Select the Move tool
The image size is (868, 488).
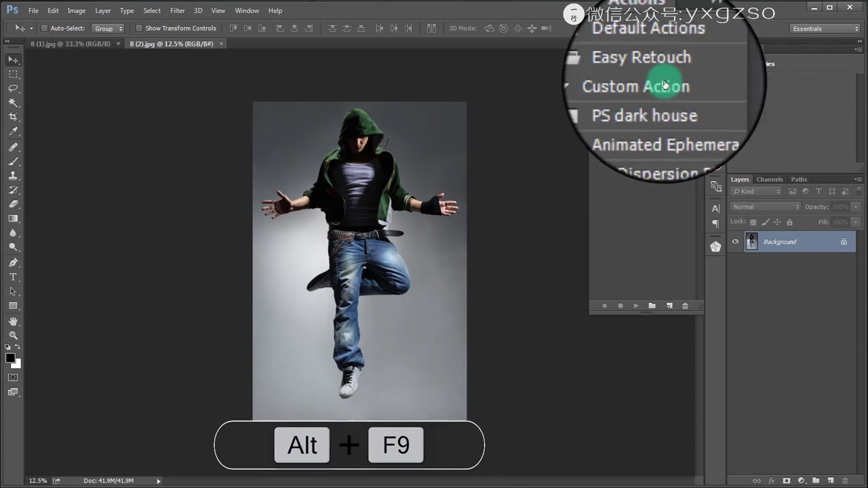coord(13,60)
